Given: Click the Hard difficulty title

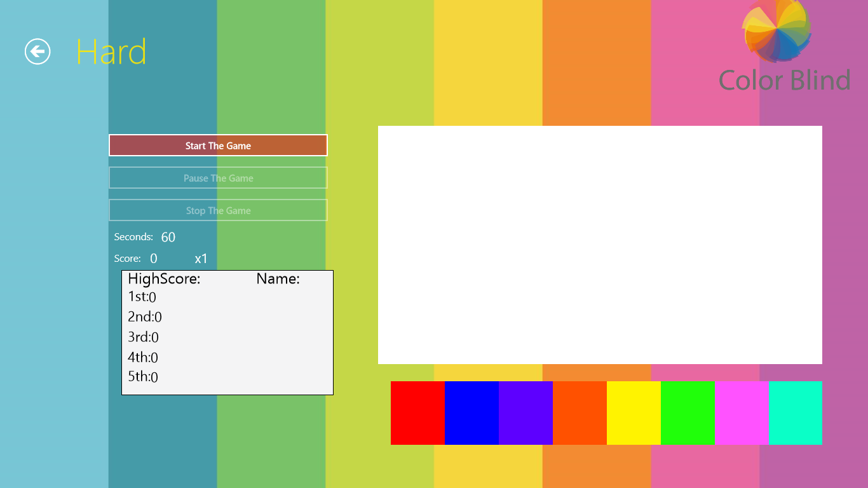Looking at the screenshot, I should [111, 52].
